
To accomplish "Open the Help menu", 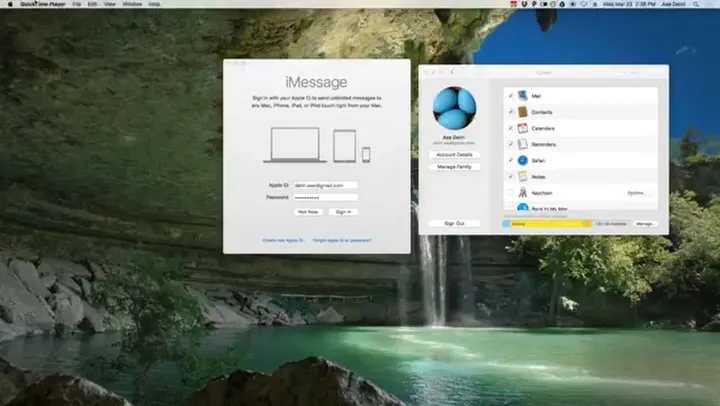I will coord(154,4).
